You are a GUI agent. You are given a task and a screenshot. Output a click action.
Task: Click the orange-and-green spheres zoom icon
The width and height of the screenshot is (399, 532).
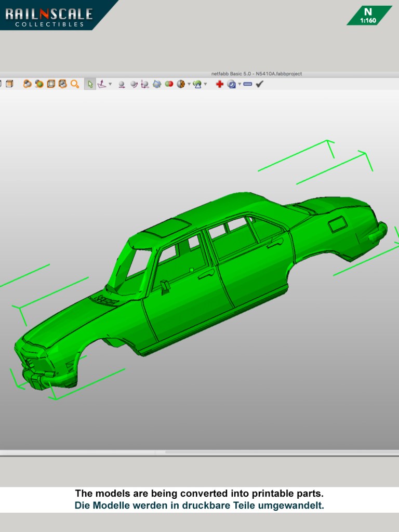39,84
